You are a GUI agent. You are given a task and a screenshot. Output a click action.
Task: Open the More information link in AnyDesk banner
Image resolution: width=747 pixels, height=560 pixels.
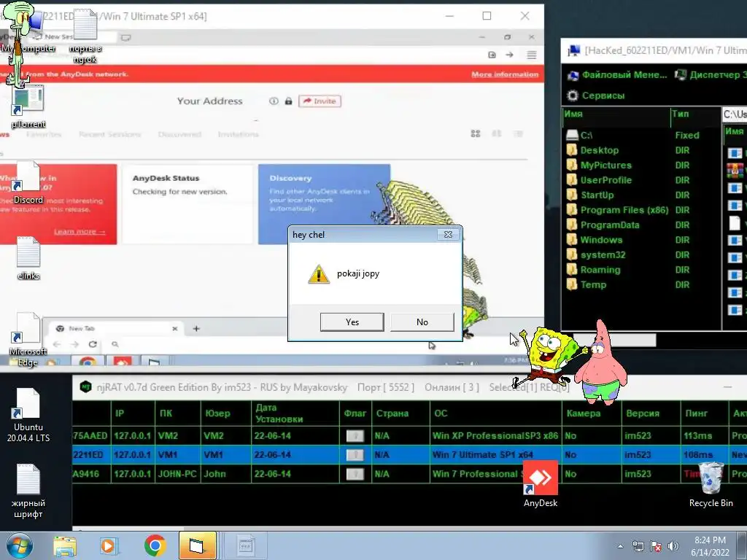(x=505, y=74)
